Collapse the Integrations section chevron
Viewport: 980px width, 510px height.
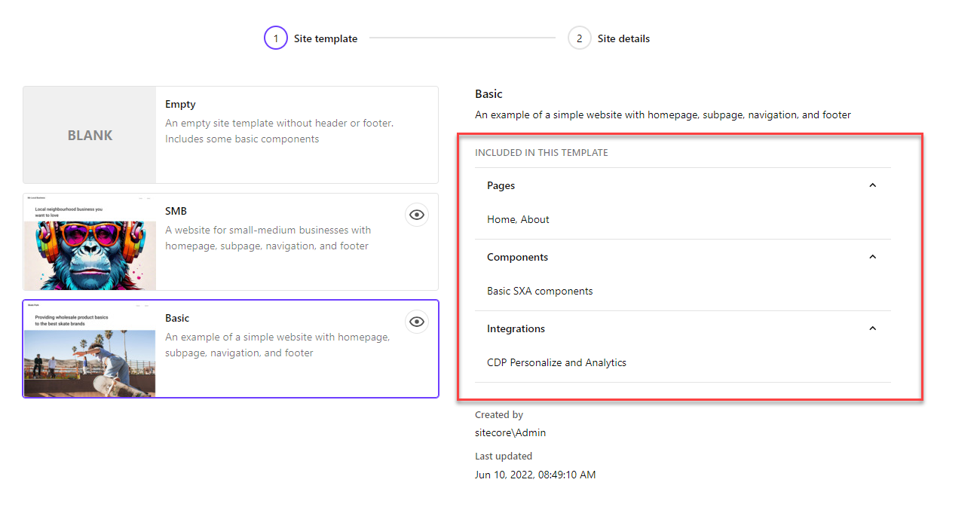(x=873, y=328)
